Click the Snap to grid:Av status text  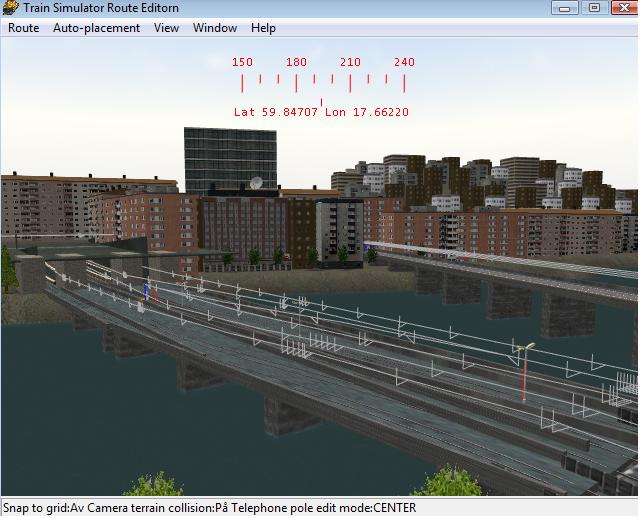[43, 508]
